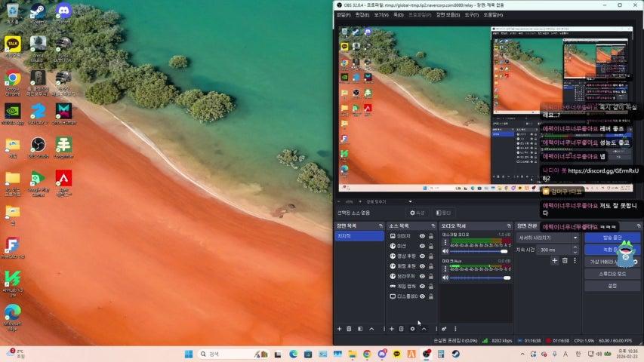644x362 pixels.
Task: Open advanced audio properties gear icon
Action: coord(444,329)
